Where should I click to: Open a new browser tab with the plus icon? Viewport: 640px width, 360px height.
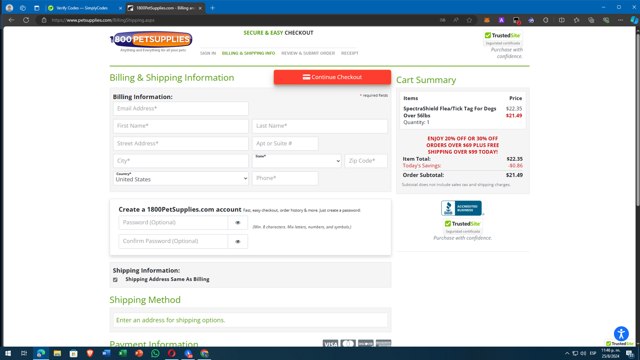(212, 8)
